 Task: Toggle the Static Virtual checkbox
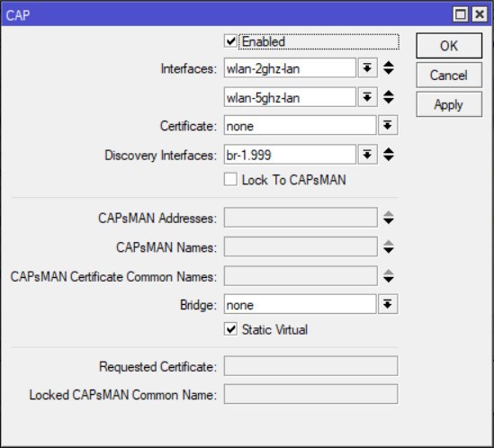(x=230, y=329)
